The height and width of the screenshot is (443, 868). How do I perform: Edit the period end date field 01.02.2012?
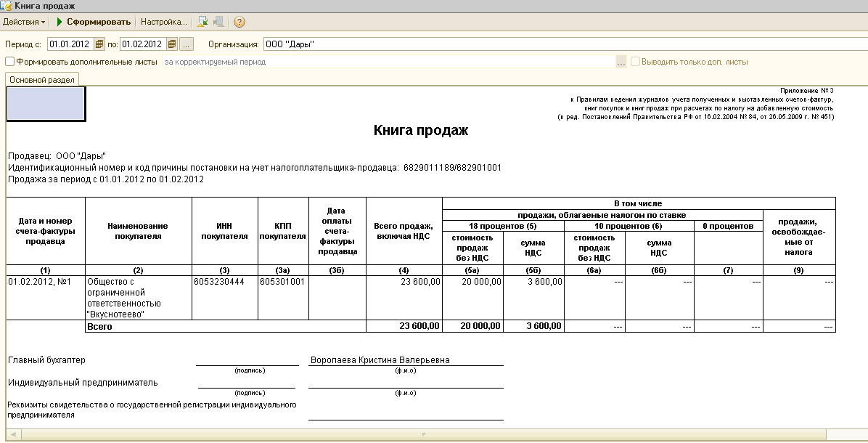pyautogui.click(x=144, y=44)
